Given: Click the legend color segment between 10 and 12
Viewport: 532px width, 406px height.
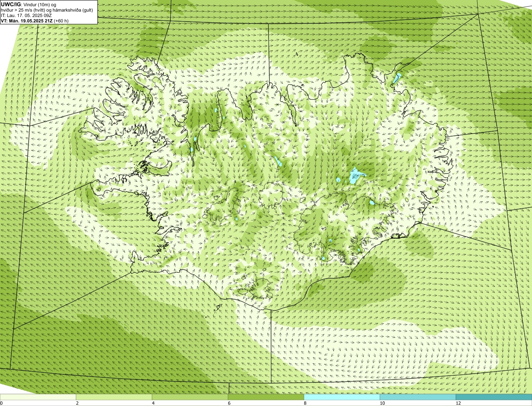Looking at the screenshot, I should pyautogui.click(x=418, y=397).
